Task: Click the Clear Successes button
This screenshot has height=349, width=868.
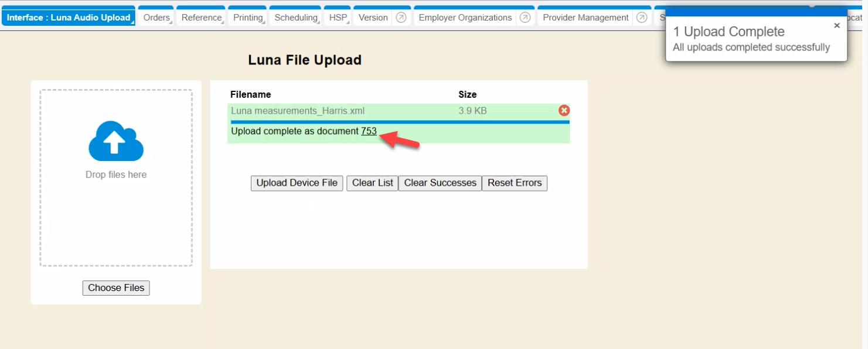Action: 440,183
